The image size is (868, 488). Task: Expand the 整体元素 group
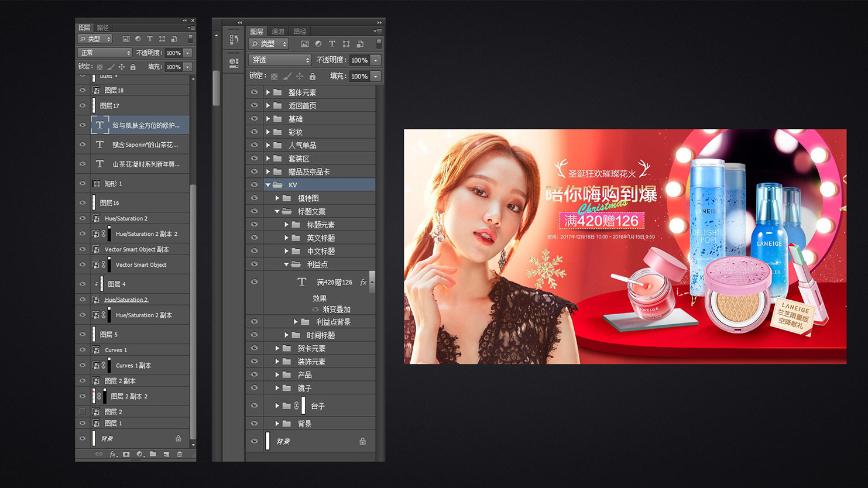[268, 92]
